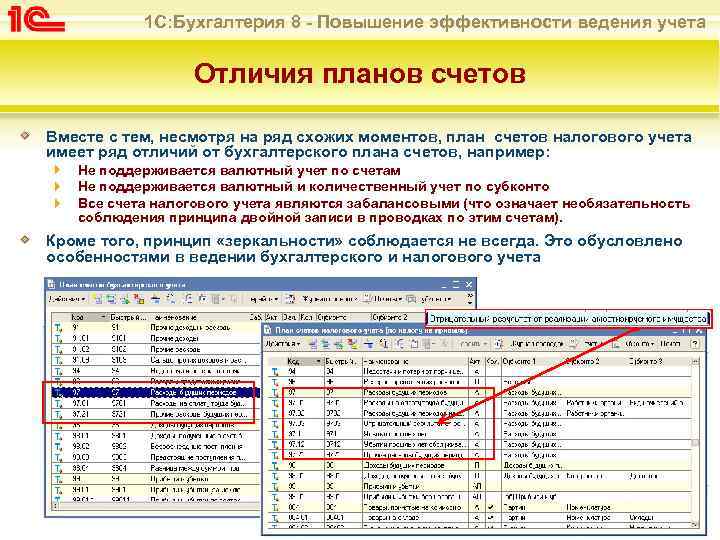Click the Субконто 3 column header in tax chart

click(658, 361)
